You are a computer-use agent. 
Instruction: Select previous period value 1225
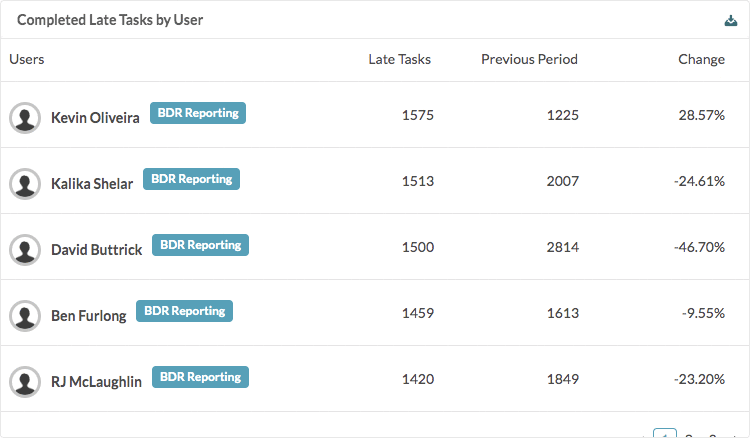click(x=562, y=115)
